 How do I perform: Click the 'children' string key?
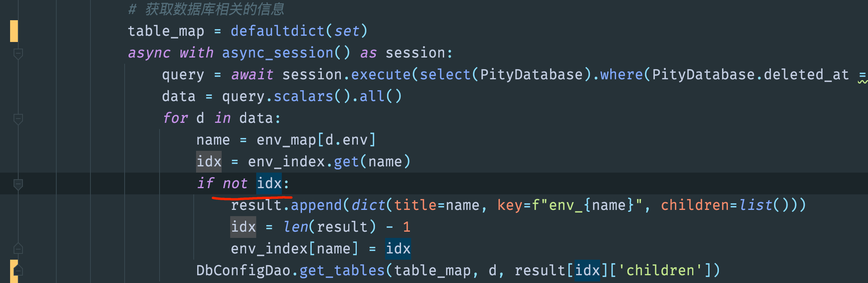click(x=660, y=270)
